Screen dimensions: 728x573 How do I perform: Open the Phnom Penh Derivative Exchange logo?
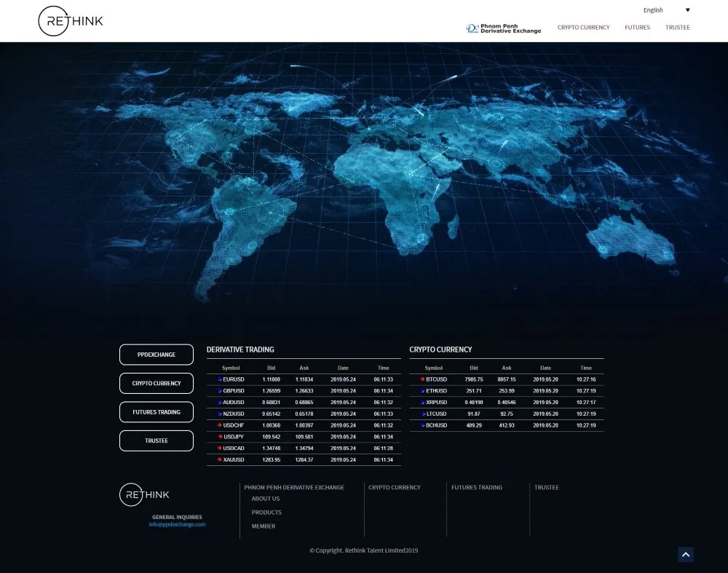504,28
